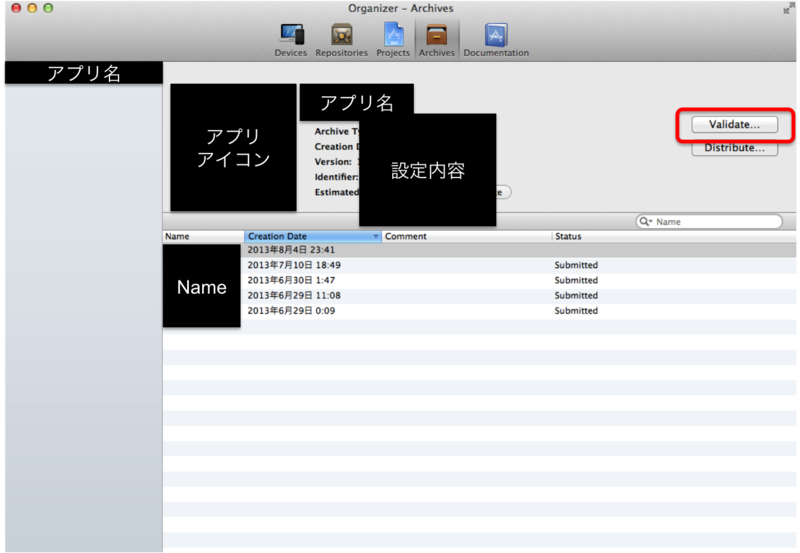Open the search magnifier filter menu
This screenshot has width=800, height=553.
coord(646,221)
